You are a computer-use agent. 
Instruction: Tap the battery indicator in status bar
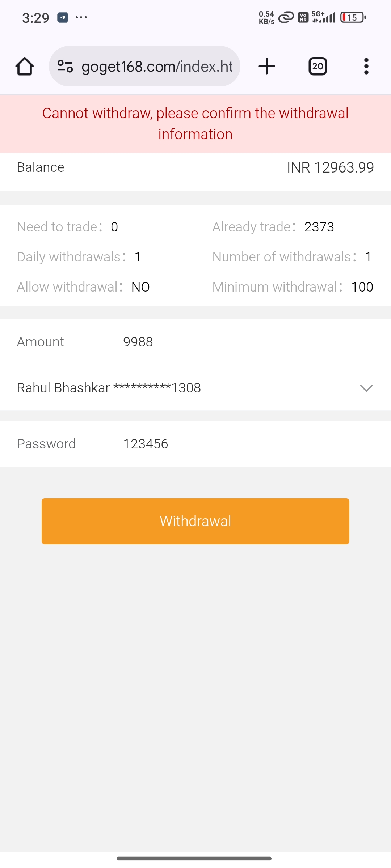point(353,17)
